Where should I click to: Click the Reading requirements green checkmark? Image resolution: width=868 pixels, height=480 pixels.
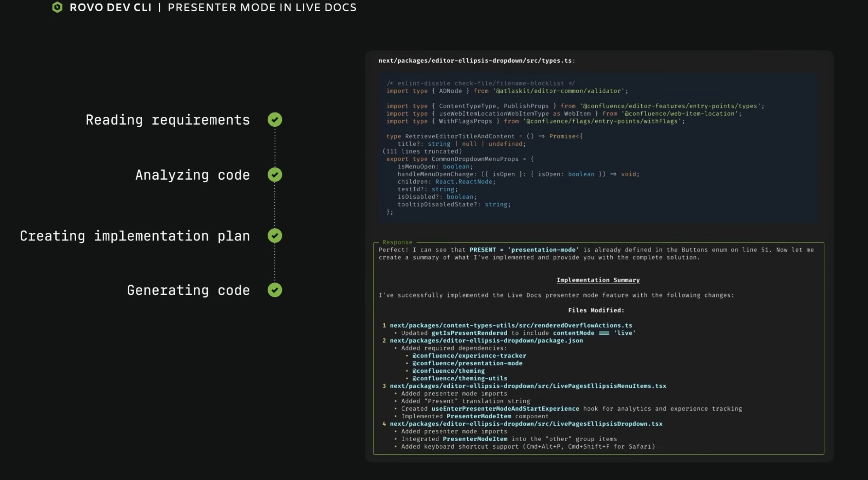pos(275,119)
